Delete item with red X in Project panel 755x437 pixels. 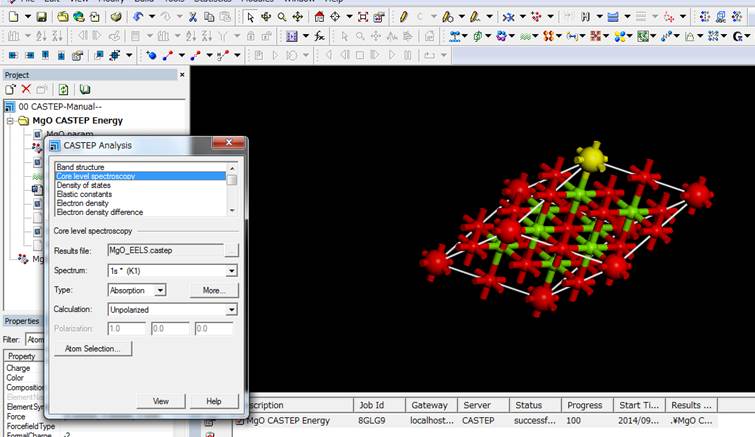pos(26,89)
